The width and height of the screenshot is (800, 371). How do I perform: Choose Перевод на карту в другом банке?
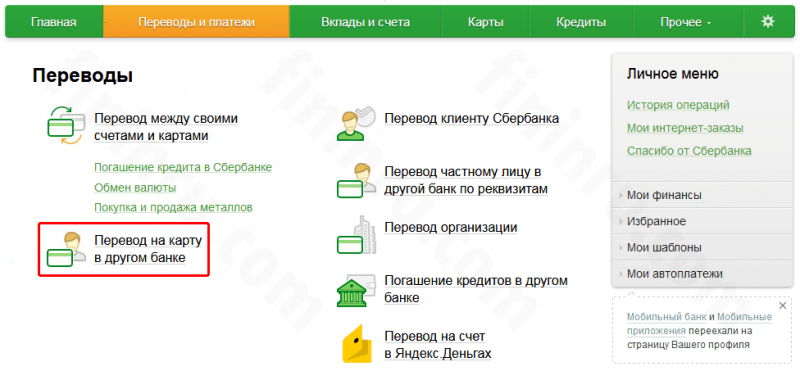tap(148, 249)
